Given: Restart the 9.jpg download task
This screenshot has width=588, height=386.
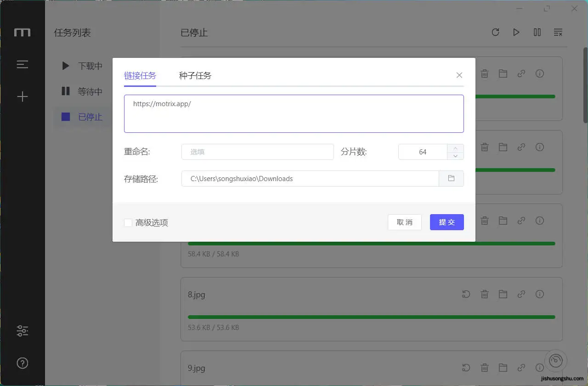Looking at the screenshot, I should coord(466,368).
